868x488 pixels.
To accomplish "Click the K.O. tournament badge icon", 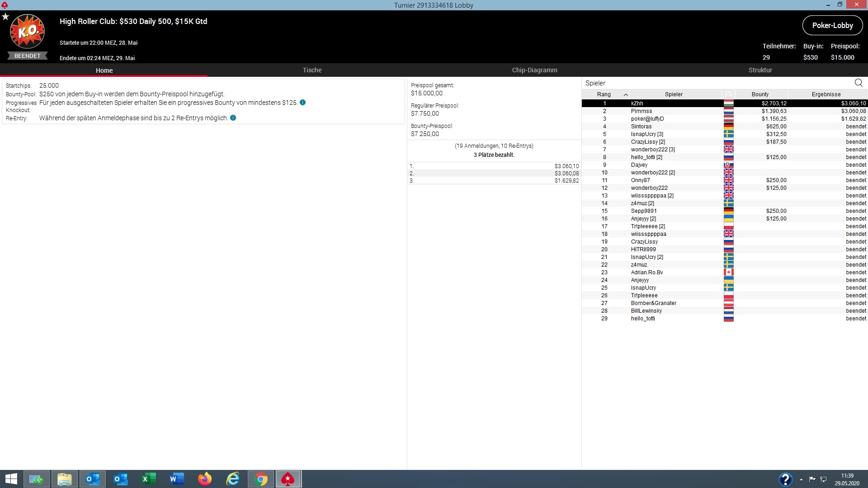I will [x=27, y=32].
